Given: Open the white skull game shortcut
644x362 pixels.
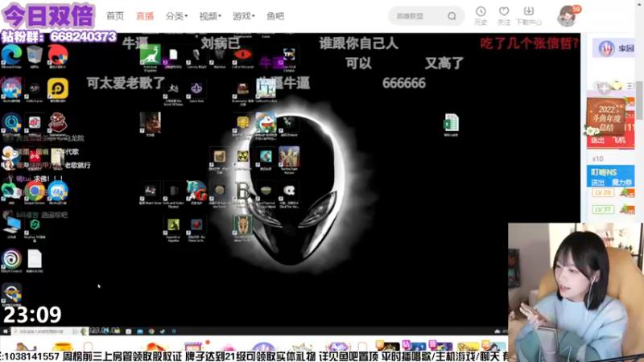Looking at the screenshot, I should click(289, 192).
